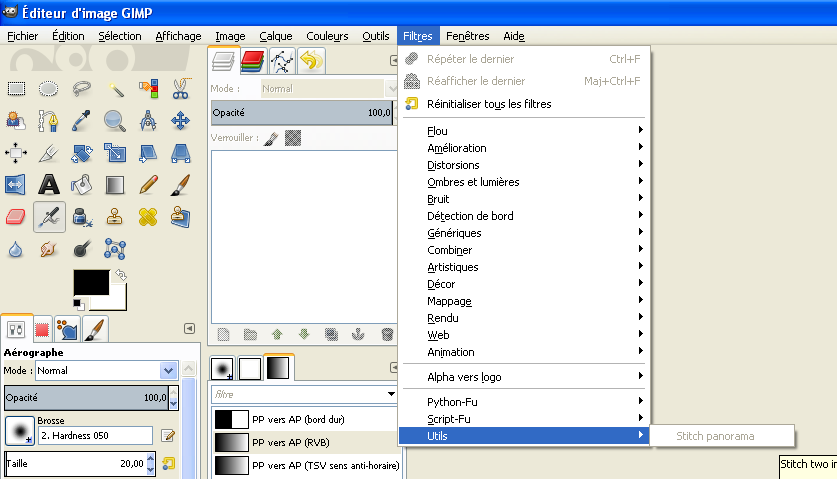The height and width of the screenshot is (479, 837).
Task: Switch to the Layers dialog tab
Action: [223, 60]
